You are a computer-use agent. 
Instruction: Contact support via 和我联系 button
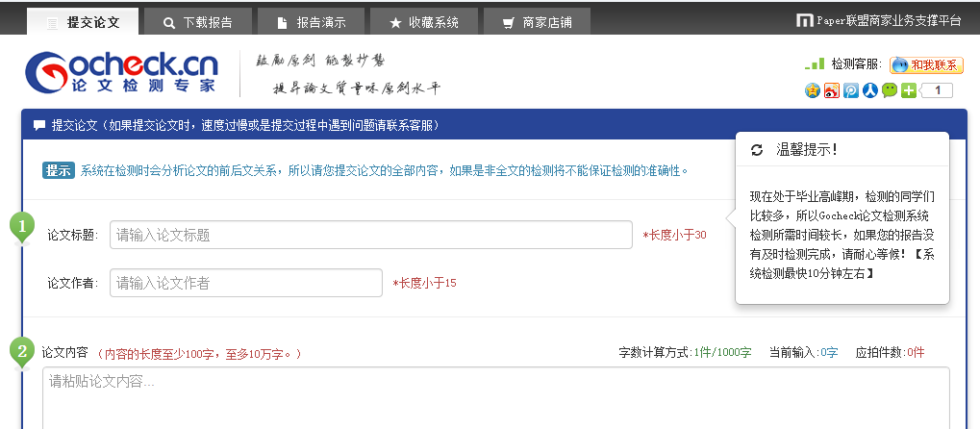point(926,64)
